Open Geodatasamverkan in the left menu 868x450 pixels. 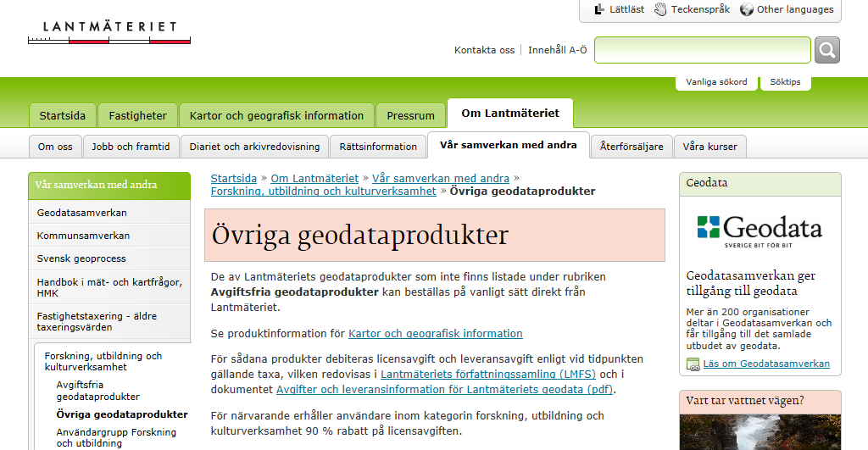(109, 213)
